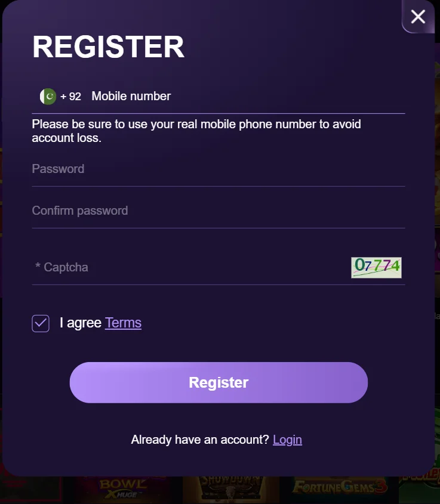Focus the Mobile number input field
This screenshot has height=504, width=440.
pyautogui.click(x=239, y=97)
